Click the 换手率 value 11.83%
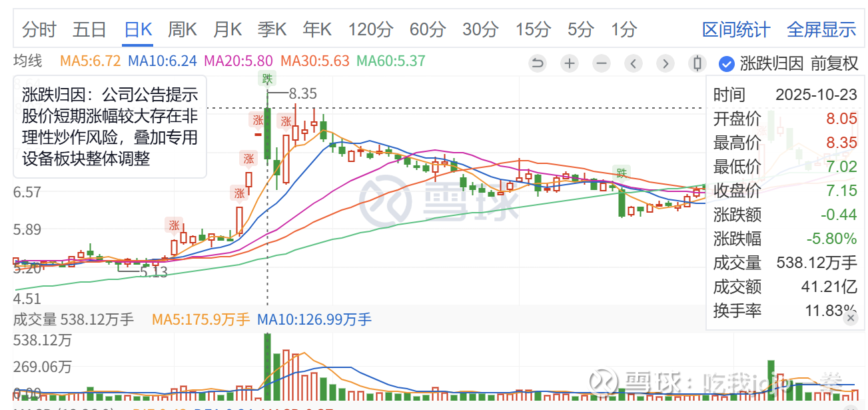The height and width of the screenshot is (410, 868). [829, 311]
